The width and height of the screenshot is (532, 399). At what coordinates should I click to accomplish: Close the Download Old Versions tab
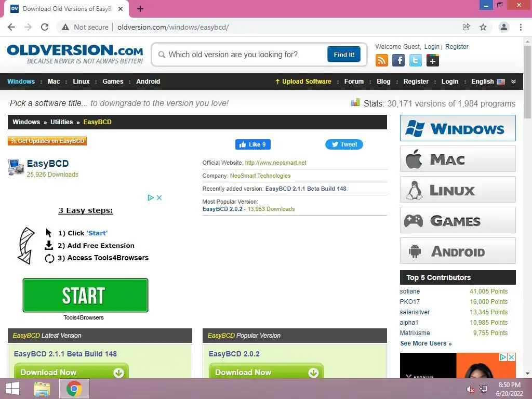click(121, 9)
